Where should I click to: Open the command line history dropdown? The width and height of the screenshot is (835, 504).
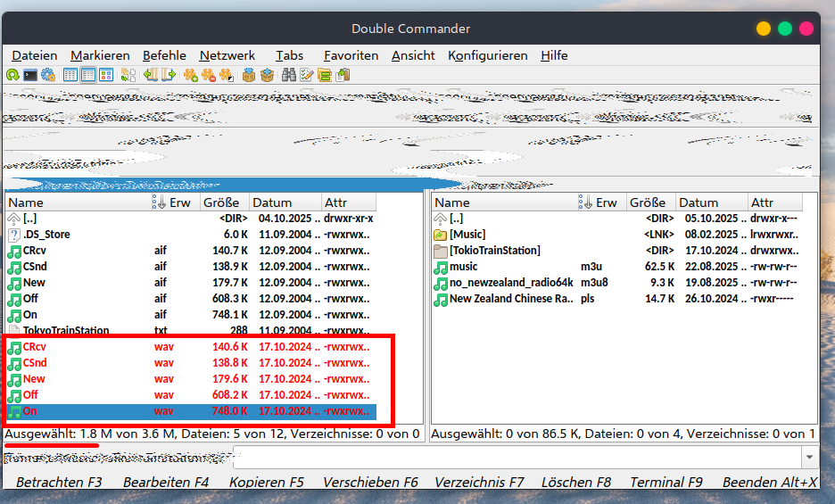coord(807,458)
